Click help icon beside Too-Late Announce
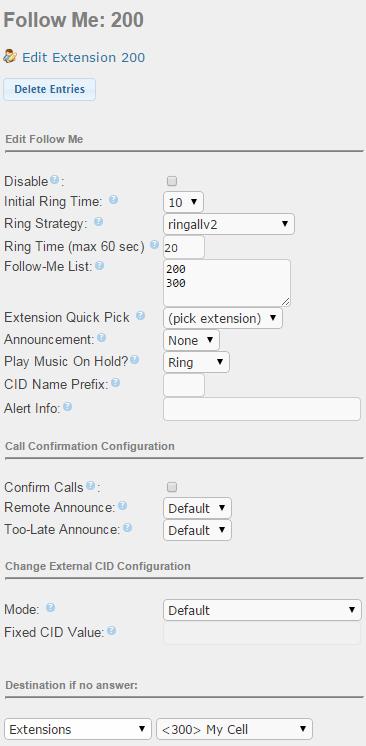This screenshot has width=366, height=746. pyautogui.click(x=128, y=528)
